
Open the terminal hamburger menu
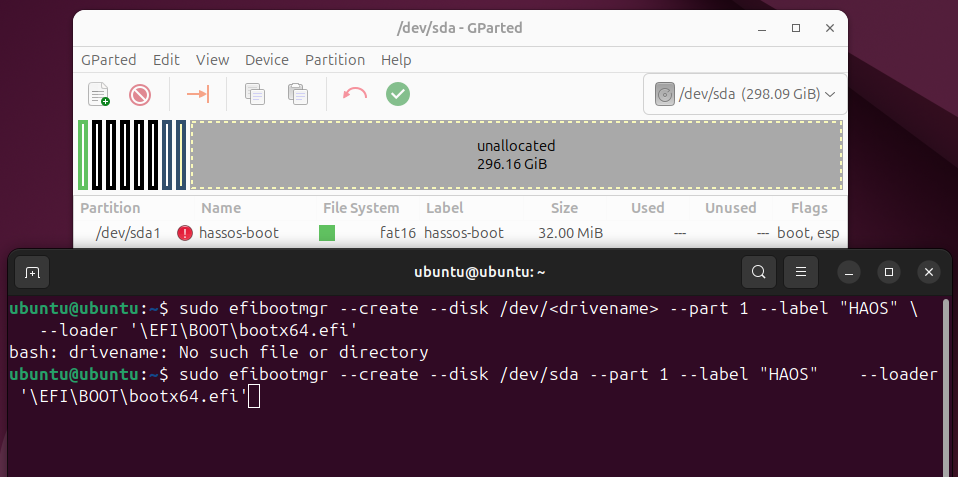point(800,272)
